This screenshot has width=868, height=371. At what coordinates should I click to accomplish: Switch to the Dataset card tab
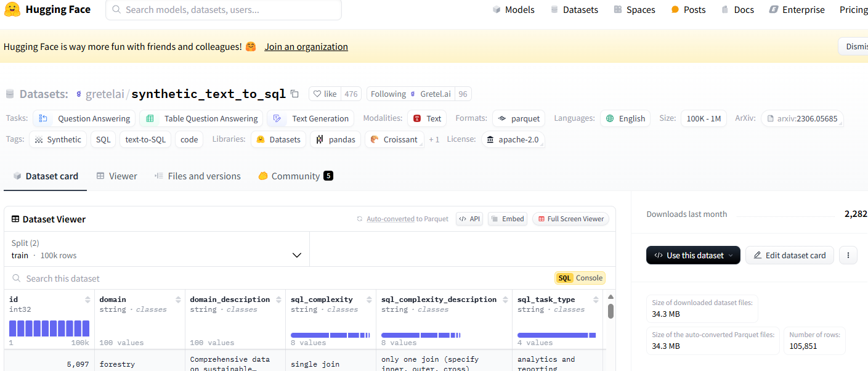(46, 176)
